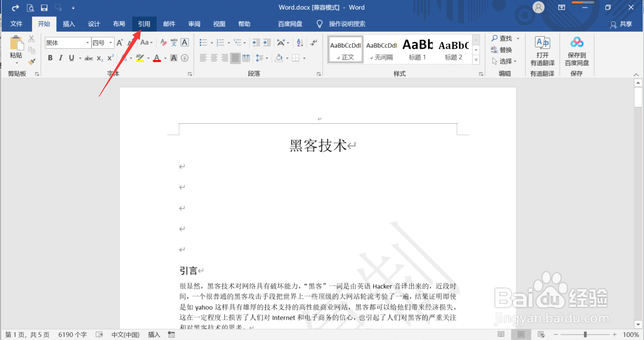This screenshot has height=340, width=644.
Task: Open the 文件 tab
Action: point(16,24)
